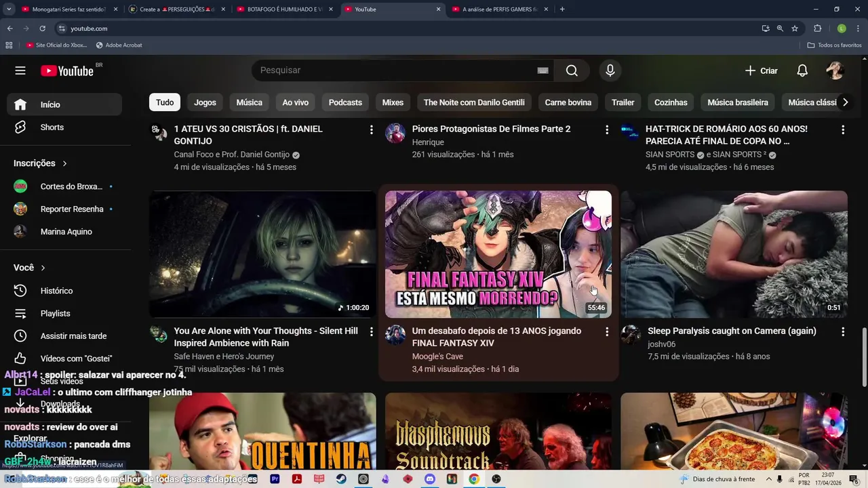868x488 pixels.
Task: Select the Carne bovina chip
Action: (568, 102)
